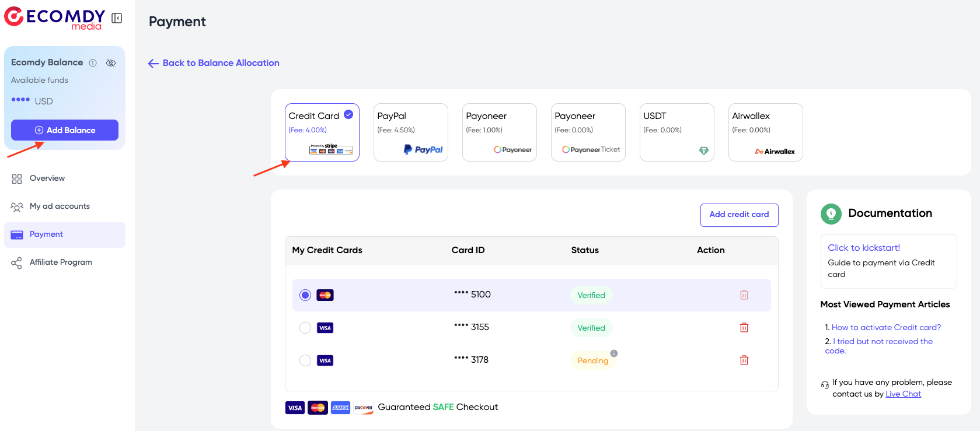Delete card 5100 with trash icon
Image resolution: width=980 pixels, height=431 pixels.
[x=744, y=295]
